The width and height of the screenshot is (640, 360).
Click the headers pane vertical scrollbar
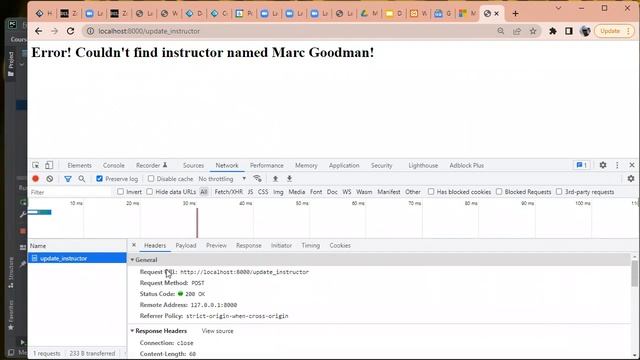click(634, 273)
